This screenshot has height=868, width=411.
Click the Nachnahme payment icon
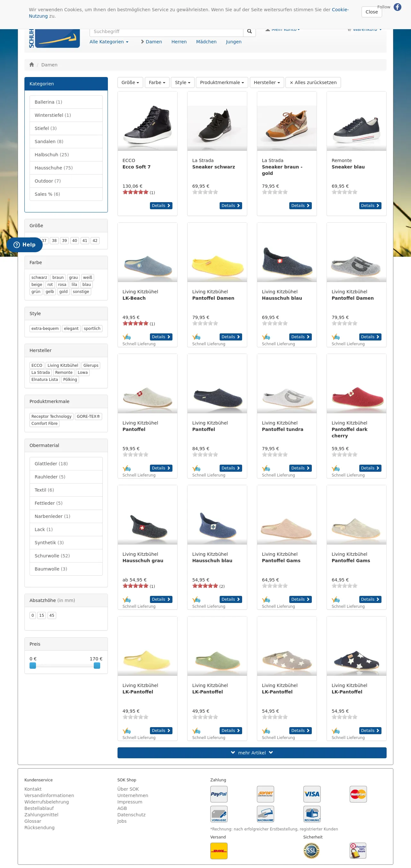[265, 814]
